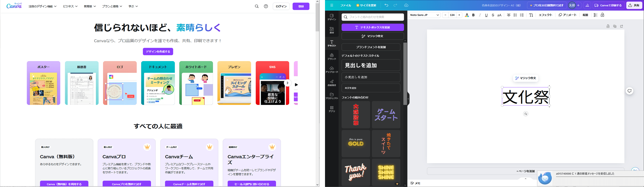644x187 pixels.
Task: Open the エフェクト options
Action: point(545,15)
